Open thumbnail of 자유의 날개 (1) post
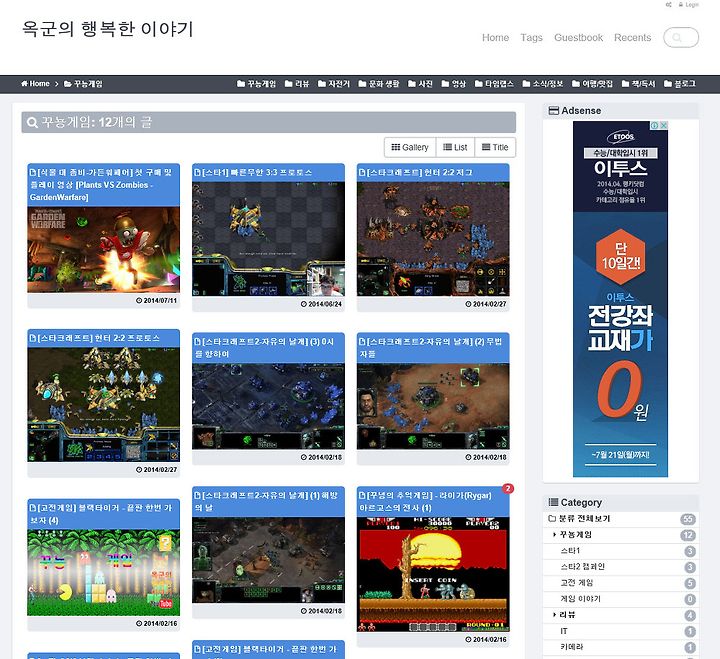This screenshot has height=659, width=720. 268,560
